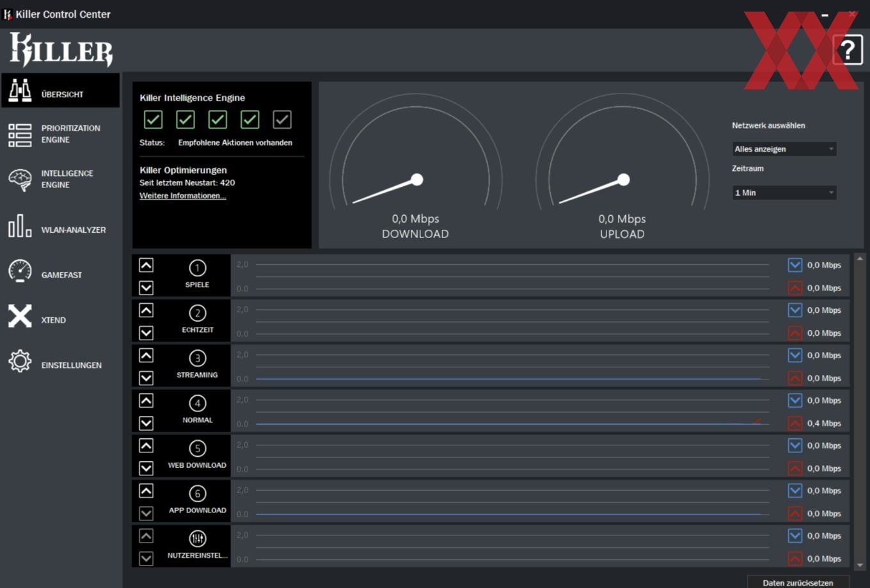Image resolution: width=870 pixels, height=588 pixels.
Task: Toggle the third Intelligence Engine checkbox
Action: 217,120
